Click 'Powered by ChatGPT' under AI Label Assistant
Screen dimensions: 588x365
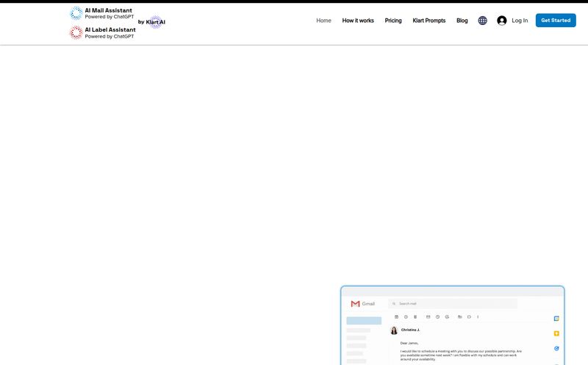(109, 36)
